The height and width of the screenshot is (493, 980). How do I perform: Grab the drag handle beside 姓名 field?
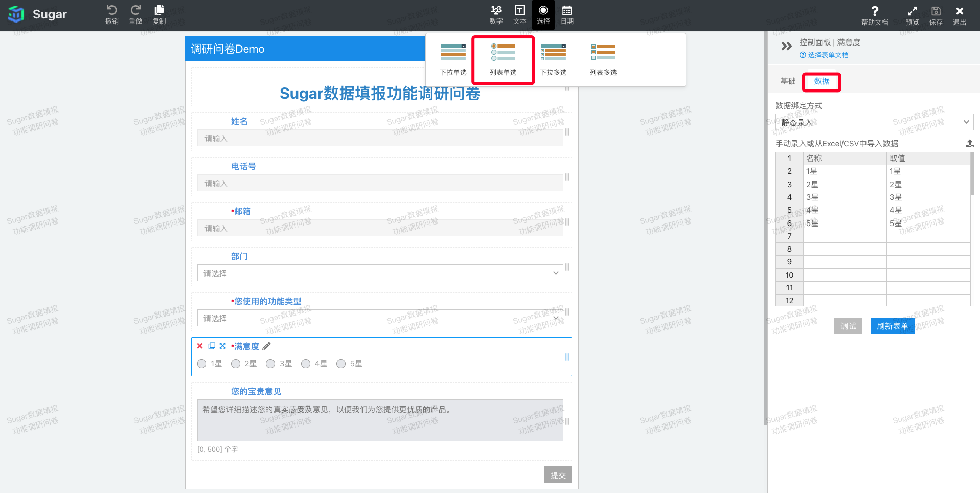(567, 132)
